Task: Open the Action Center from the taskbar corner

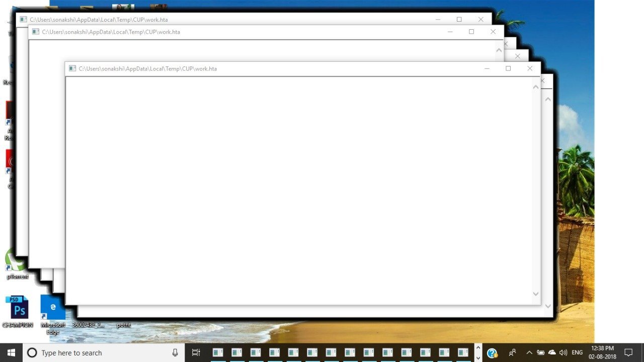Action: pos(629,352)
